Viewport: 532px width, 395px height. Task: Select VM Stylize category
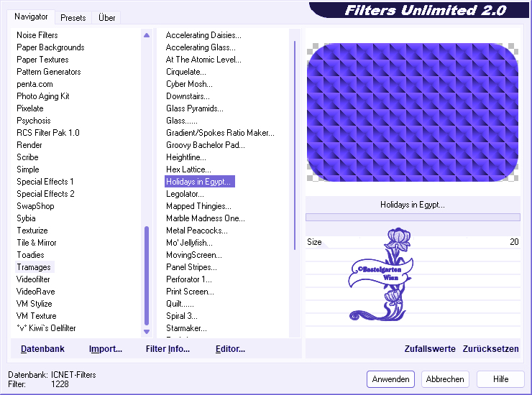35,304
